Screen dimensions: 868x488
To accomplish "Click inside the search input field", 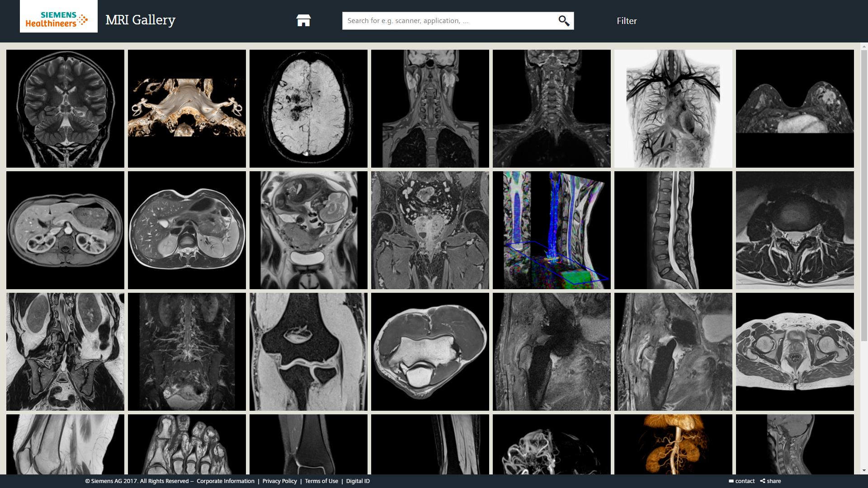I will [448, 20].
